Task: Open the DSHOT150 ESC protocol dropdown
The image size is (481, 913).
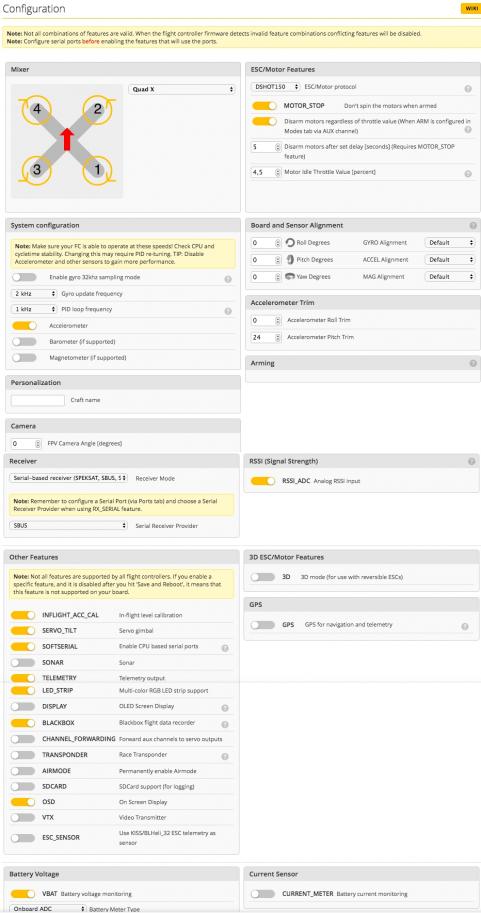Action: click(275, 87)
